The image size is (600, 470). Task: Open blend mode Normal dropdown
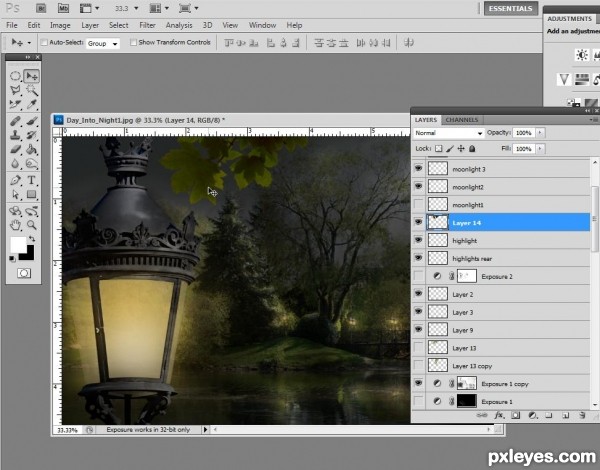pyautogui.click(x=448, y=133)
